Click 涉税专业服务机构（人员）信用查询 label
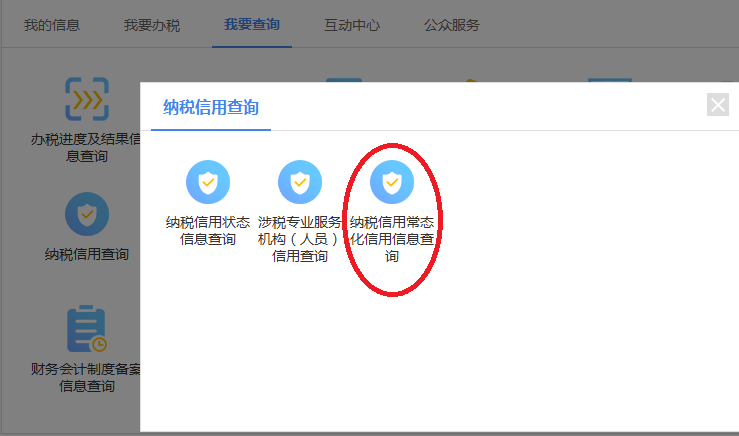 [300, 239]
